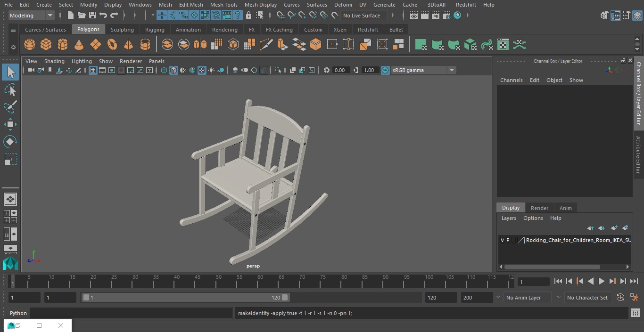Activate the Rotate tool in toolbox

pos(10,142)
